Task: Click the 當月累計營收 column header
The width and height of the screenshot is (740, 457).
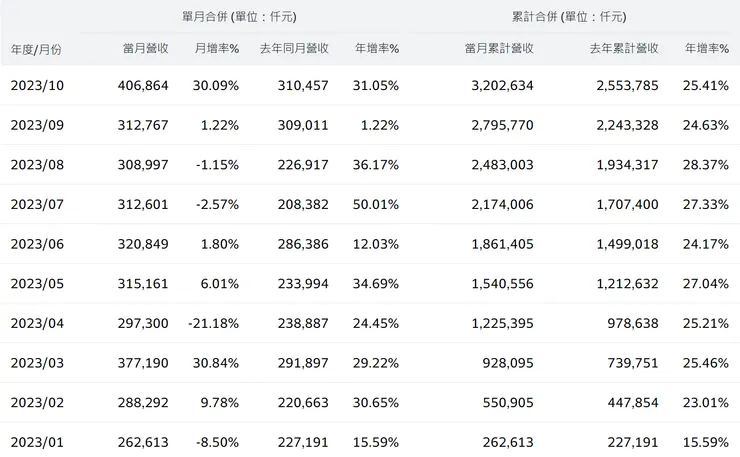Action: pos(499,49)
